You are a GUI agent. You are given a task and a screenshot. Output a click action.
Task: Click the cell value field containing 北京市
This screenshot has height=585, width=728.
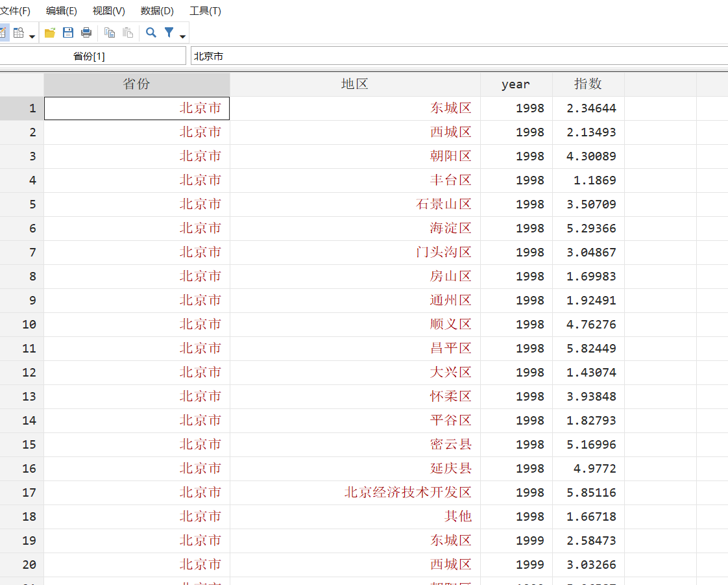pos(459,56)
